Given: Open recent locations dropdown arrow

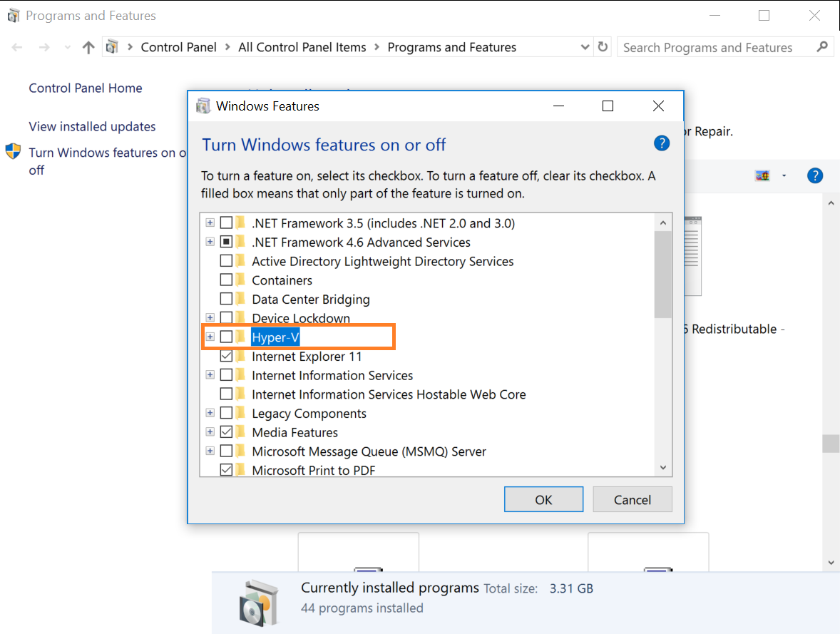Looking at the screenshot, I should pyautogui.click(x=68, y=48).
